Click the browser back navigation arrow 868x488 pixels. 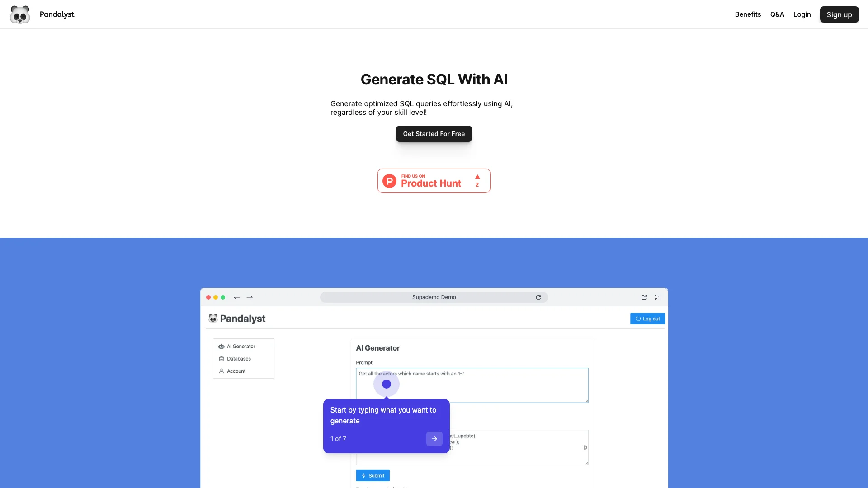(x=237, y=297)
